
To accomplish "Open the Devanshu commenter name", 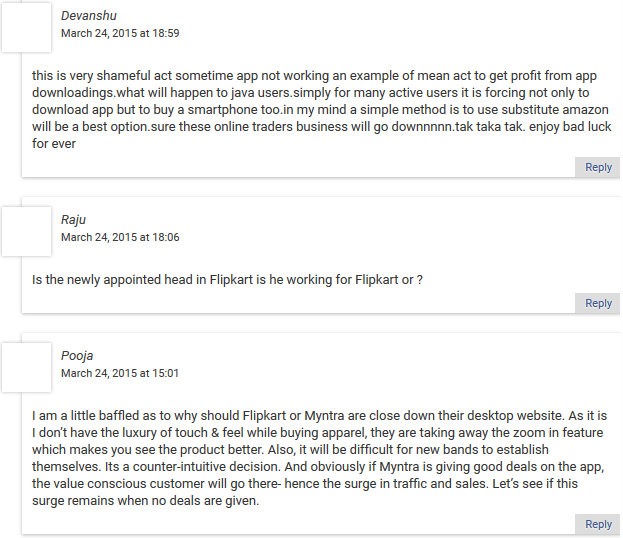I will coord(87,16).
